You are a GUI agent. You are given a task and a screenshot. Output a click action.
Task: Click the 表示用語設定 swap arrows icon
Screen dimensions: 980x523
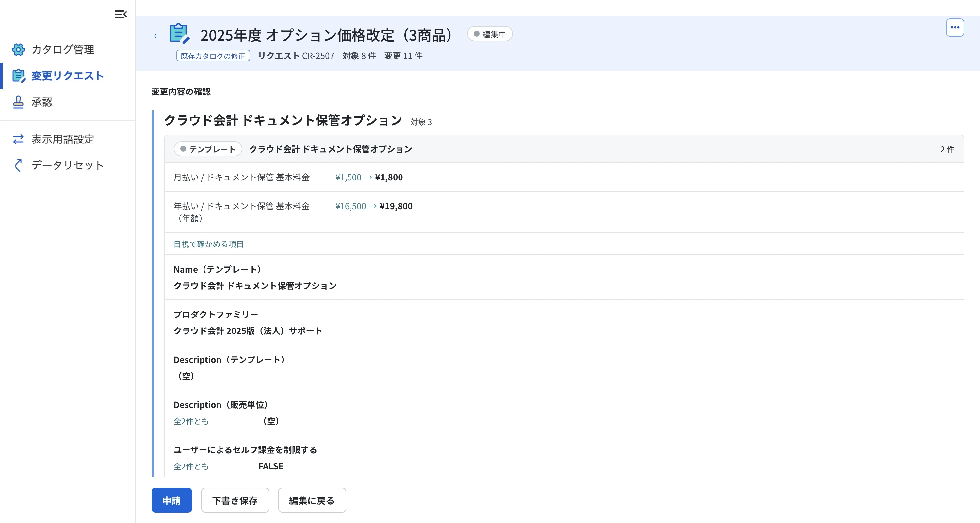(18, 139)
